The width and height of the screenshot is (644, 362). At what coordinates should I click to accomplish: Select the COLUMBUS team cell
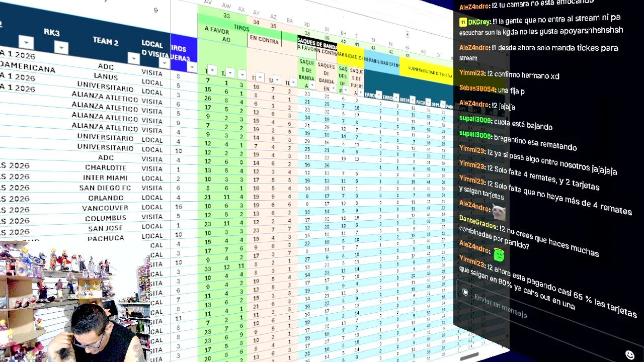coord(106,218)
